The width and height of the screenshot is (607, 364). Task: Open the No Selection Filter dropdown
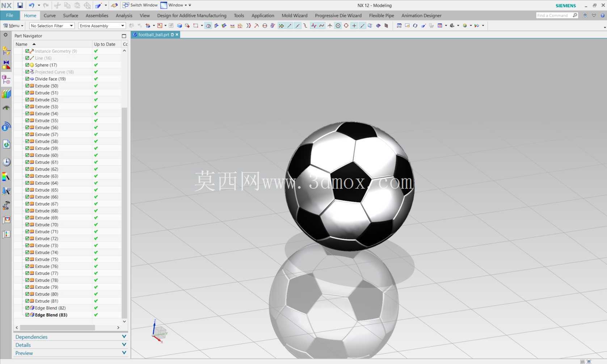tap(52, 26)
